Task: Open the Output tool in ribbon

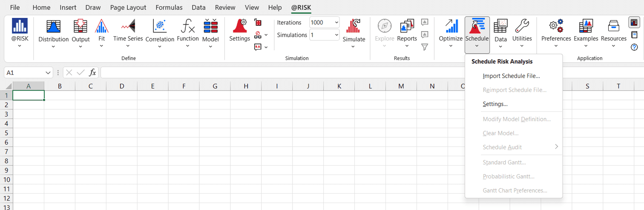Action: (x=80, y=27)
